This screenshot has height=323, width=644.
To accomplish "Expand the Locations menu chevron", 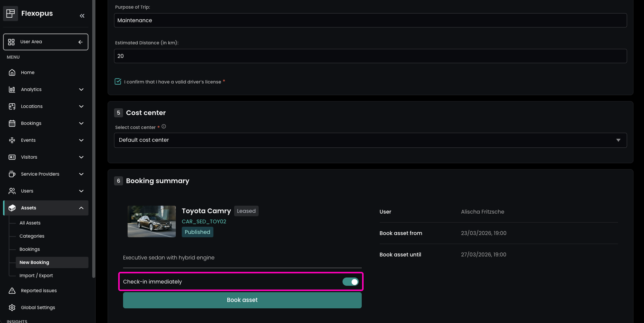I will click(81, 106).
